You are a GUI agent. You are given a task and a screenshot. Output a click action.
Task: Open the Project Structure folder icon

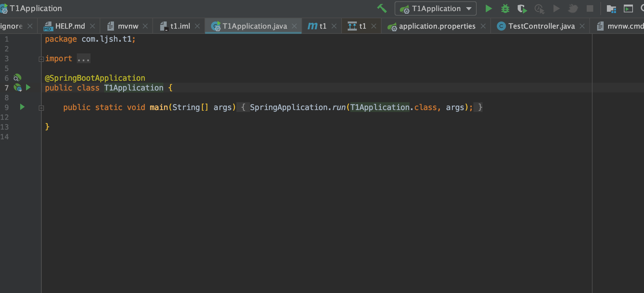pyautogui.click(x=611, y=9)
